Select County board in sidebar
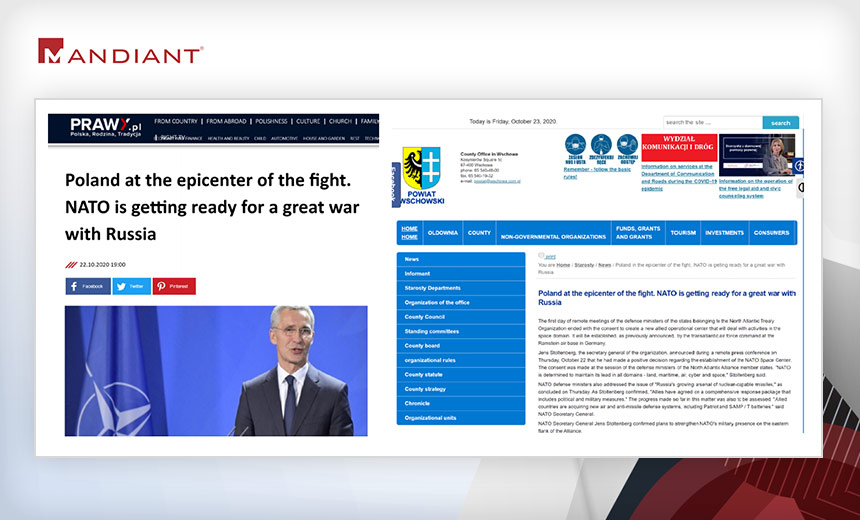The image size is (860, 520). pyautogui.click(x=461, y=346)
